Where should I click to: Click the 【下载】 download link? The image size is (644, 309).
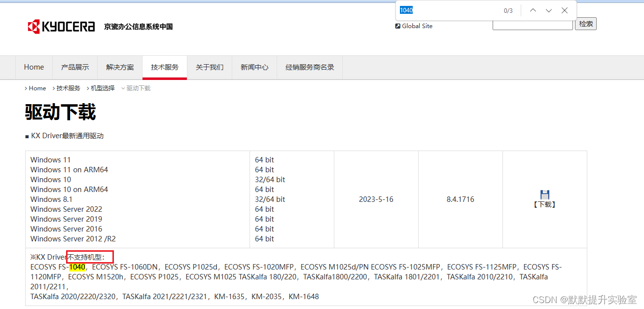[545, 204]
